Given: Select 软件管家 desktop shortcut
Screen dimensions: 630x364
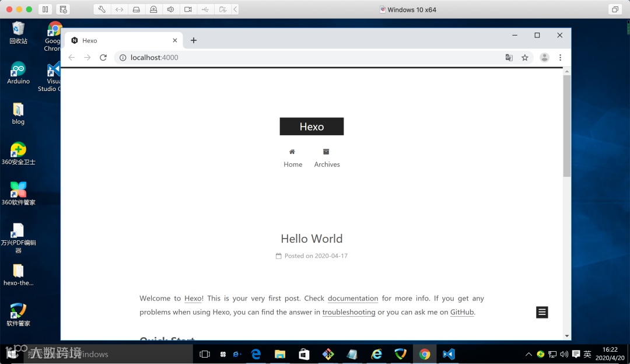Looking at the screenshot, I should click(18, 316).
